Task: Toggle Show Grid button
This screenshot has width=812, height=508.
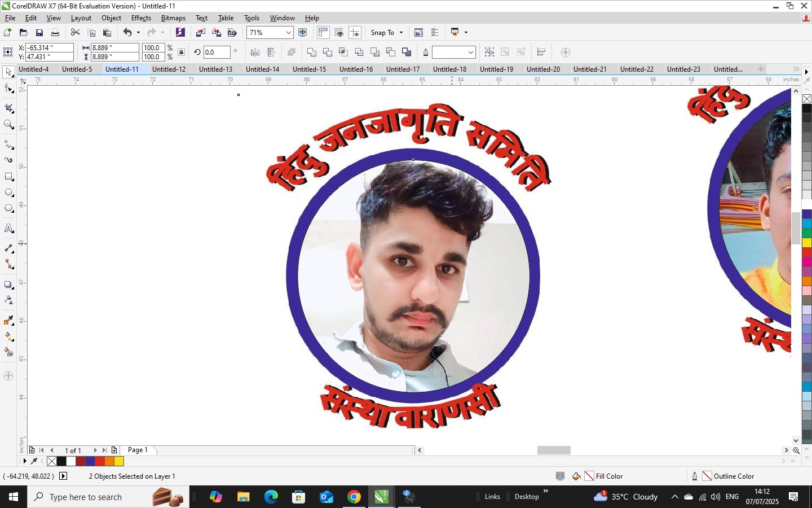Action: coord(339,33)
